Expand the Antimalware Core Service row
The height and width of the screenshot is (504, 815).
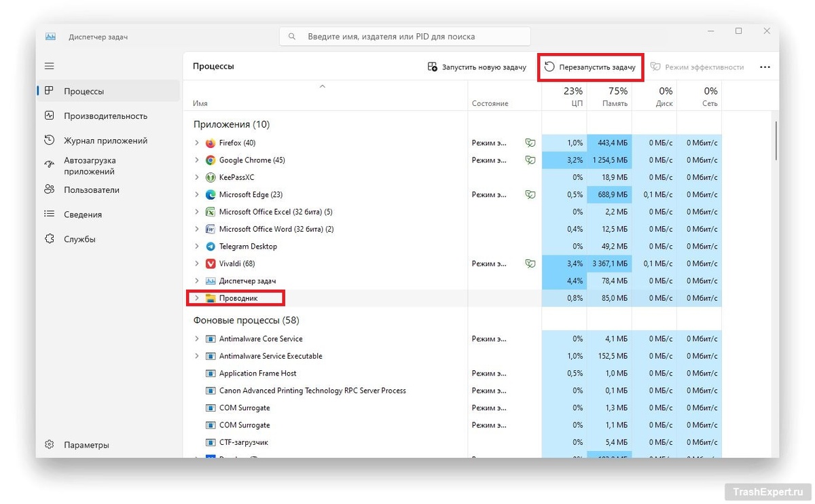pyautogui.click(x=197, y=339)
